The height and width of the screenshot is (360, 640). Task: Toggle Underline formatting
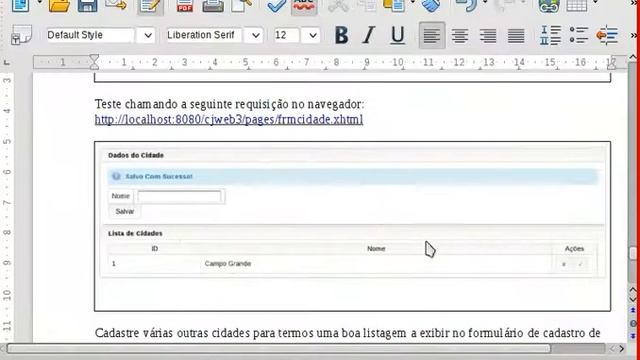(398, 35)
